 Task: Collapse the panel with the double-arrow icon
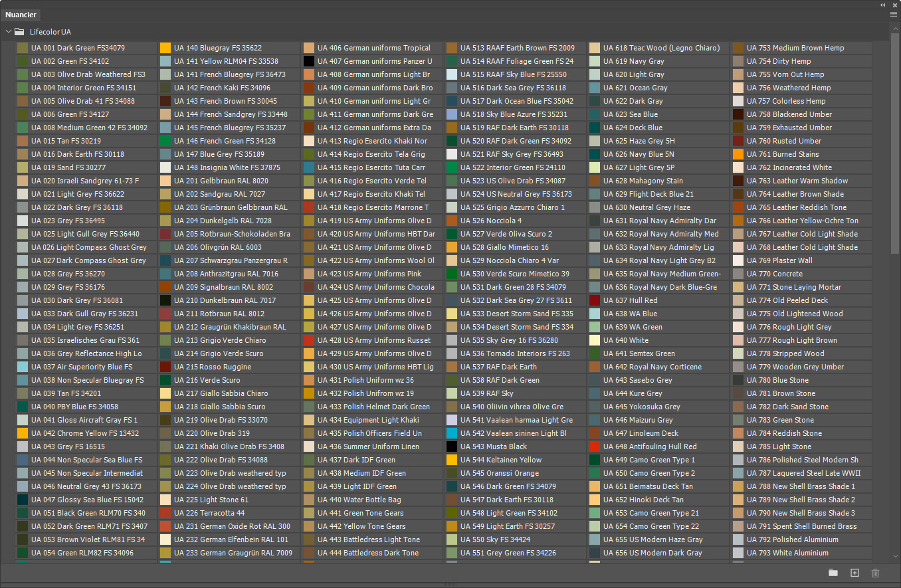pos(884,4)
